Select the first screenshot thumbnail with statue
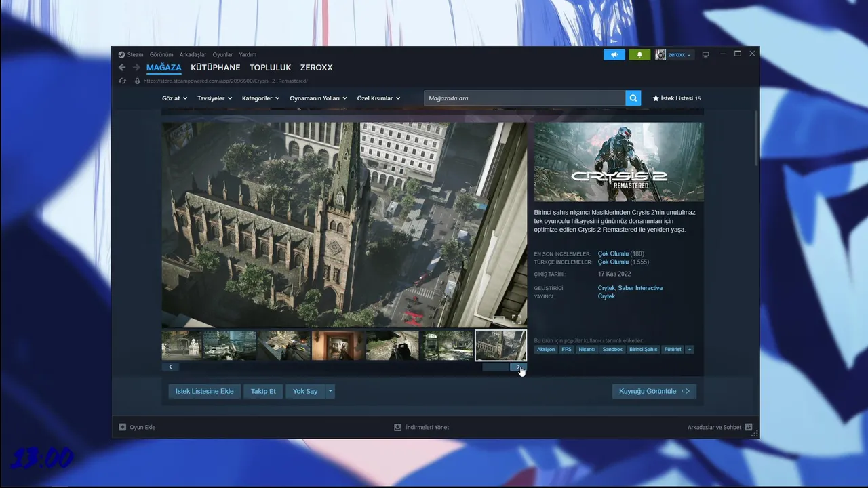The height and width of the screenshot is (488, 868). click(x=181, y=345)
